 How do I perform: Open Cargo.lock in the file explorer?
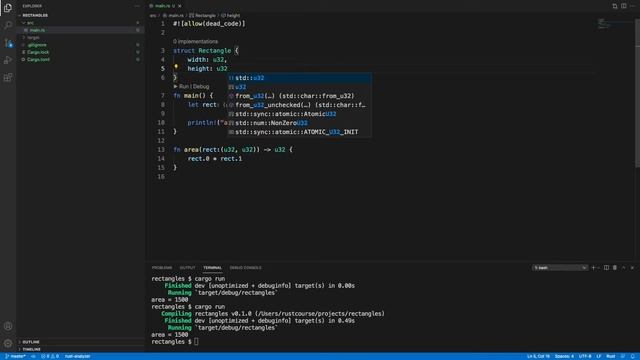(x=80, y=52)
